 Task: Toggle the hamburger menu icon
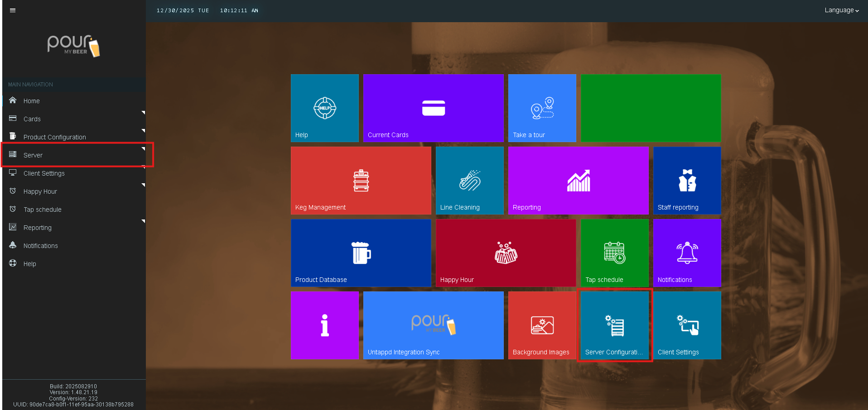point(13,10)
